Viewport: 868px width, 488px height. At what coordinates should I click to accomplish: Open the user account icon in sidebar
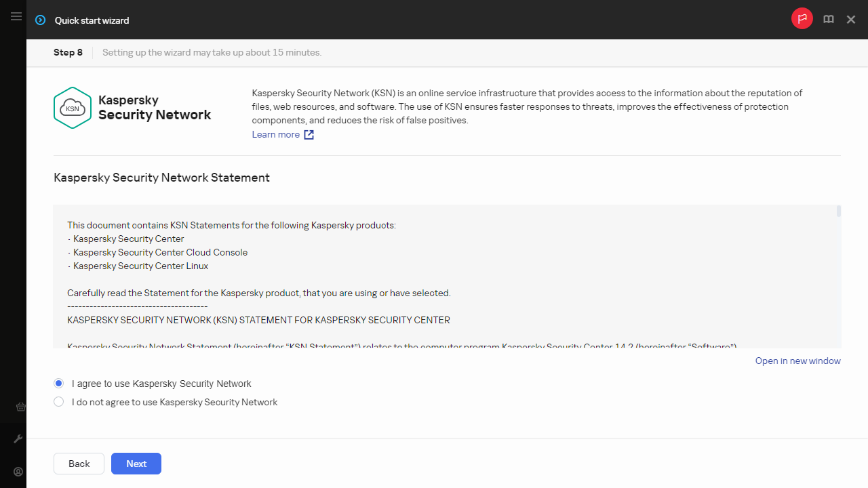coord(18,472)
